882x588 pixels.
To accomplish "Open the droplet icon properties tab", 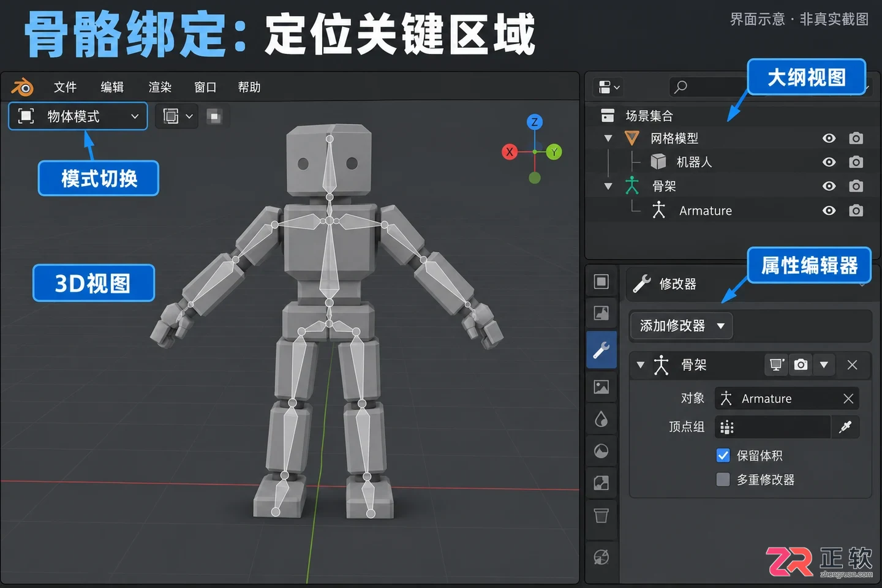I will coord(601,419).
